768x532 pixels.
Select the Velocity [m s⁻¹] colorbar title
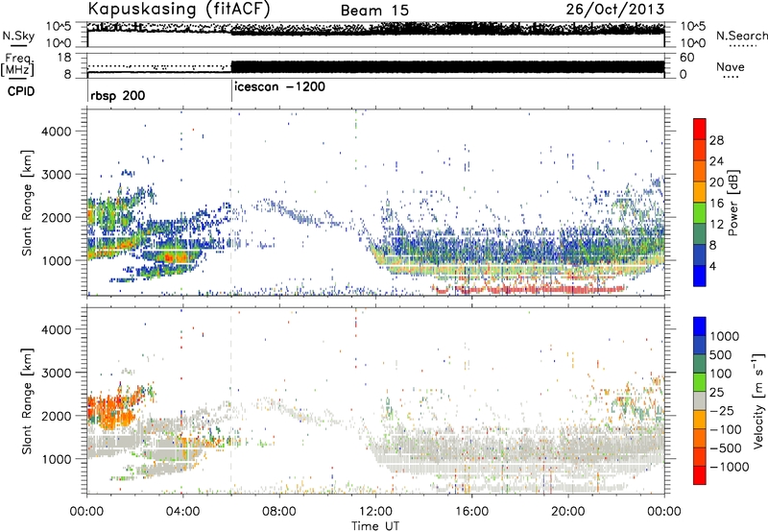758,400
